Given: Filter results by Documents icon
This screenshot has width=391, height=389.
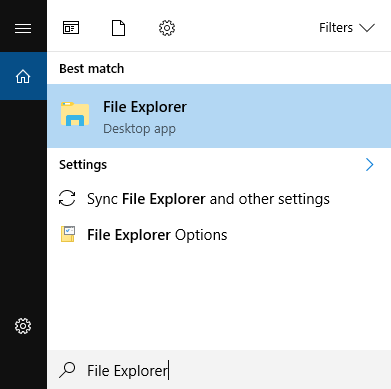Looking at the screenshot, I should click(118, 28).
